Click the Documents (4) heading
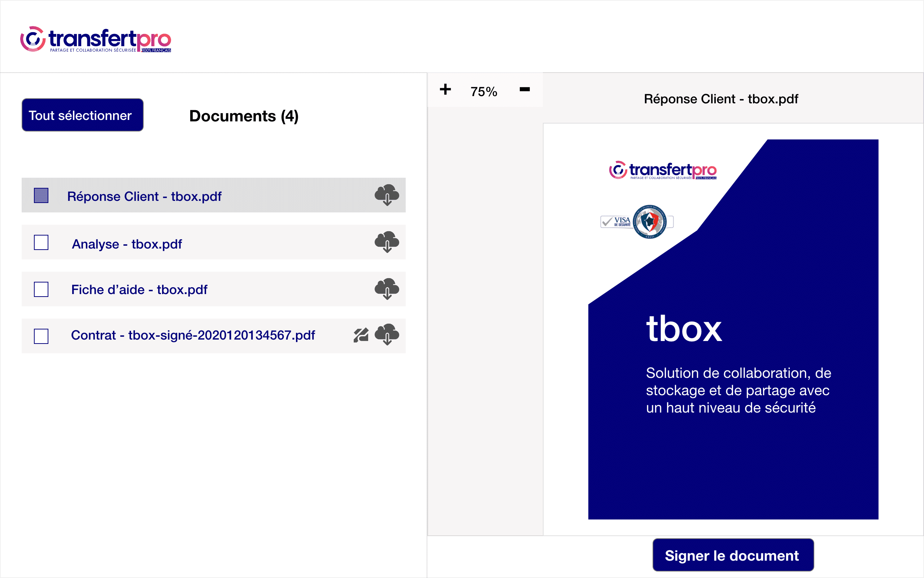Image resolution: width=924 pixels, height=578 pixels. point(244,116)
